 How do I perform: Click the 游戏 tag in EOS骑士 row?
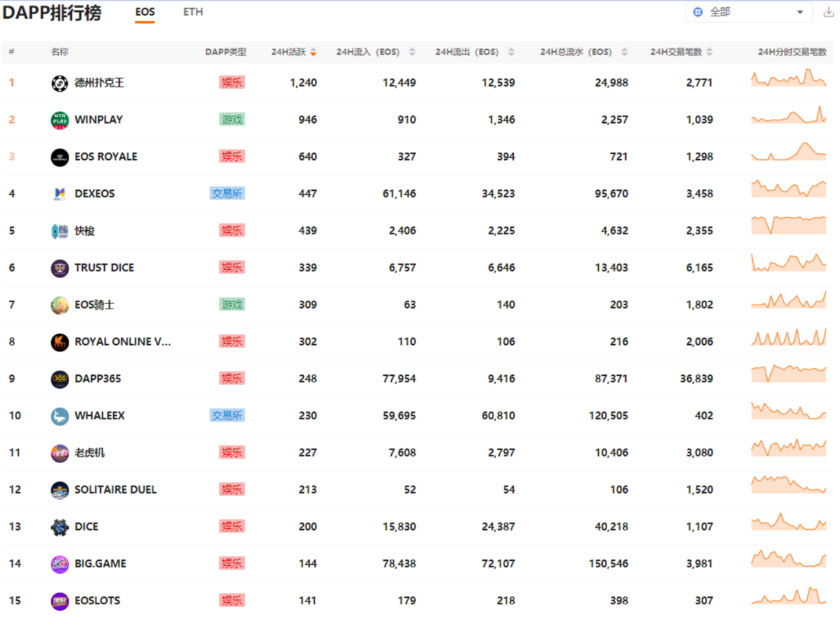coord(232,305)
